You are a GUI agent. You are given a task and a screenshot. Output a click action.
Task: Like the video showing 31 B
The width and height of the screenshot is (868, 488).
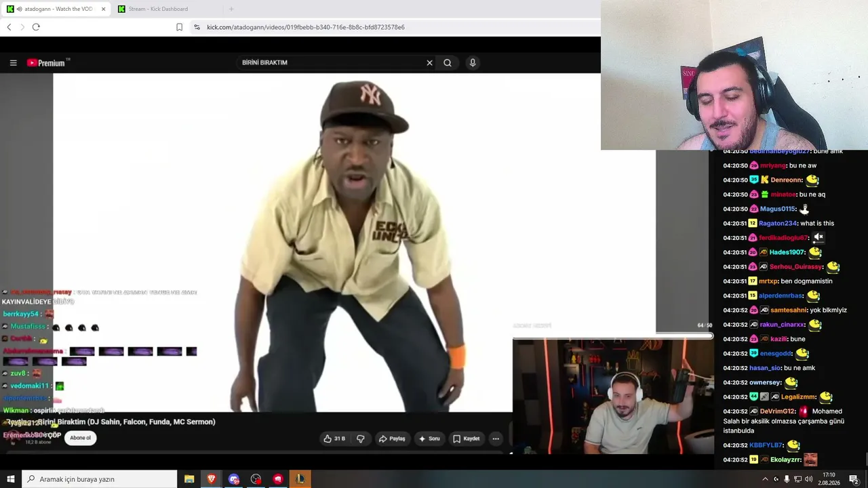coord(335,439)
